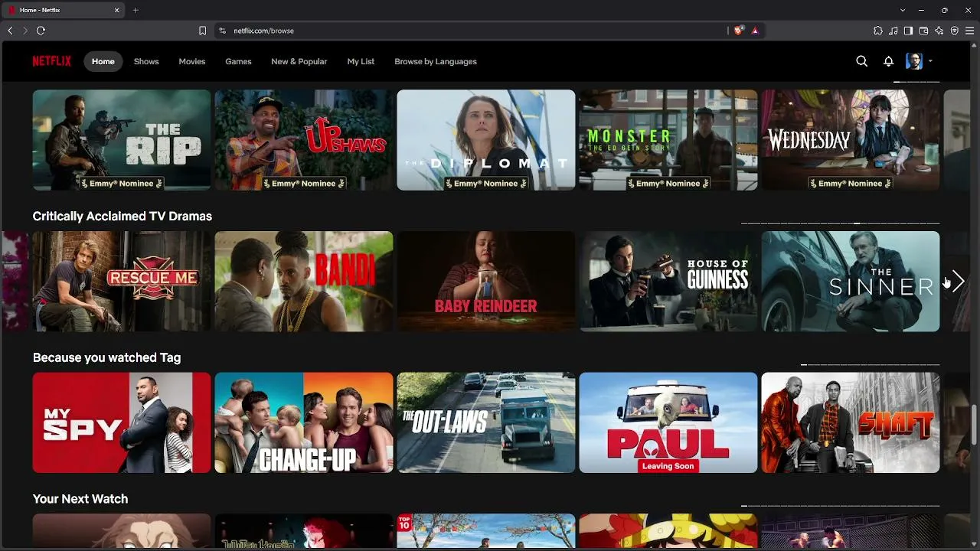The height and width of the screenshot is (551, 980).
Task: Open New & Popular section
Action: [x=299, y=61]
